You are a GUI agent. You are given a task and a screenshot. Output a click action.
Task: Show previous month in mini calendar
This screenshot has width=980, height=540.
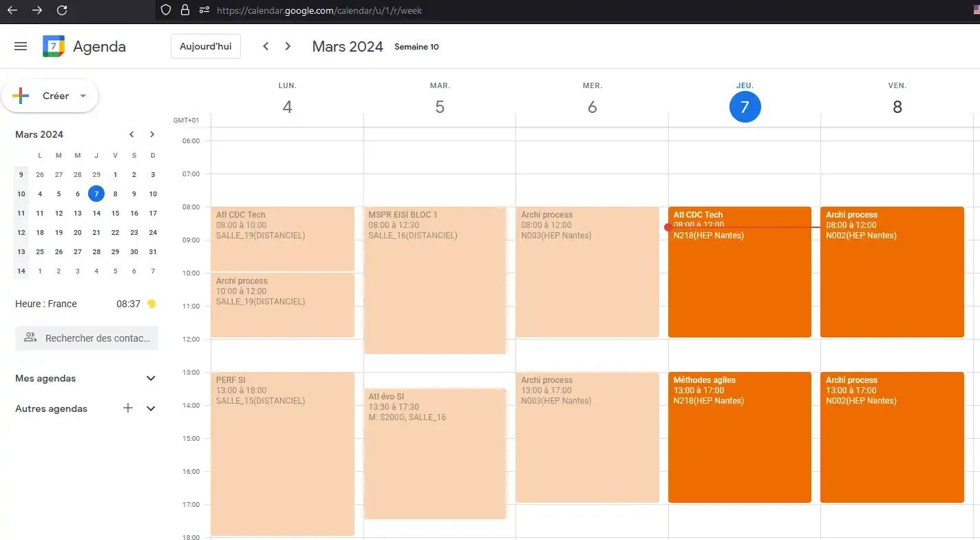coord(131,134)
